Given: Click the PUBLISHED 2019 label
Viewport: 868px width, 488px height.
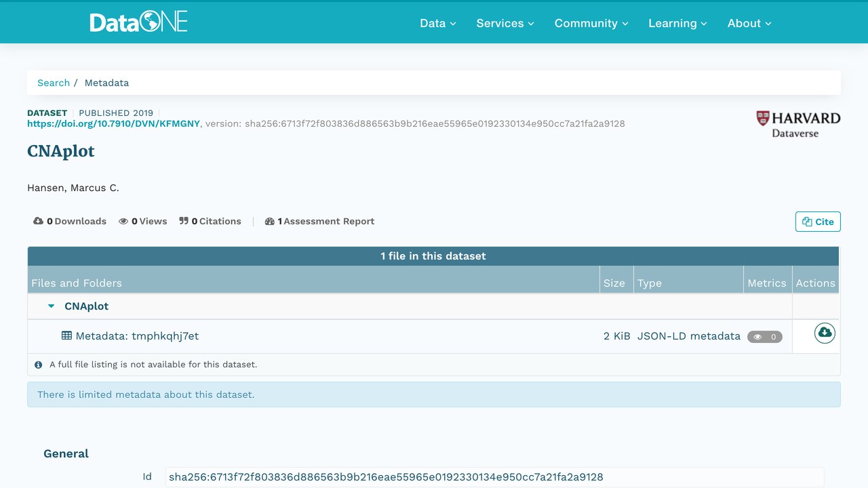Looking at the screenshot, I should (116, 113).
